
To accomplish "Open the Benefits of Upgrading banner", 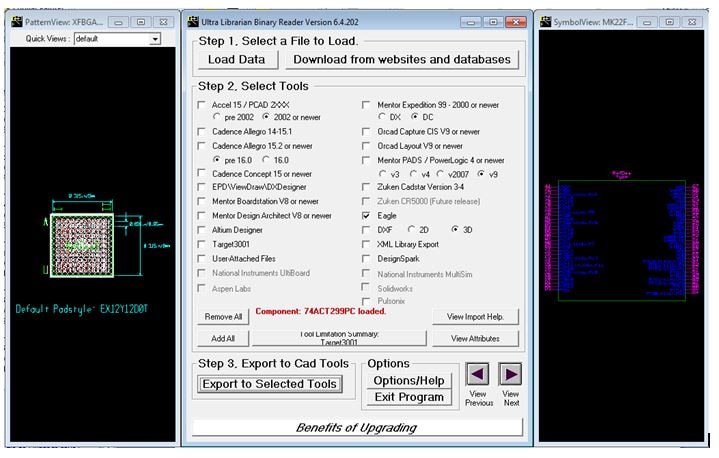I will click(357, 428).
